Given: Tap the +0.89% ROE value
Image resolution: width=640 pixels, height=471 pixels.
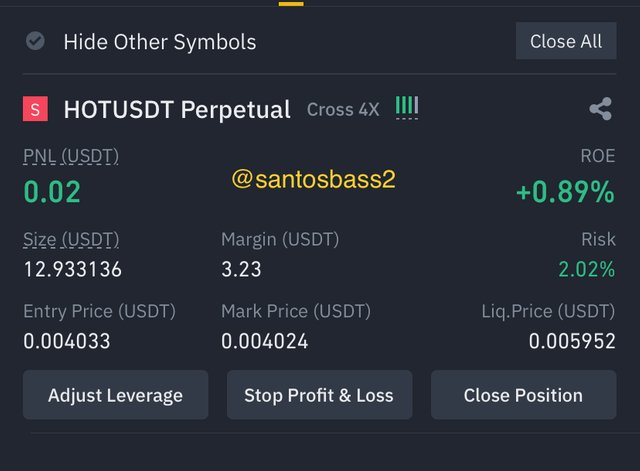Looking at the screenshot, I should click(565, 191).
